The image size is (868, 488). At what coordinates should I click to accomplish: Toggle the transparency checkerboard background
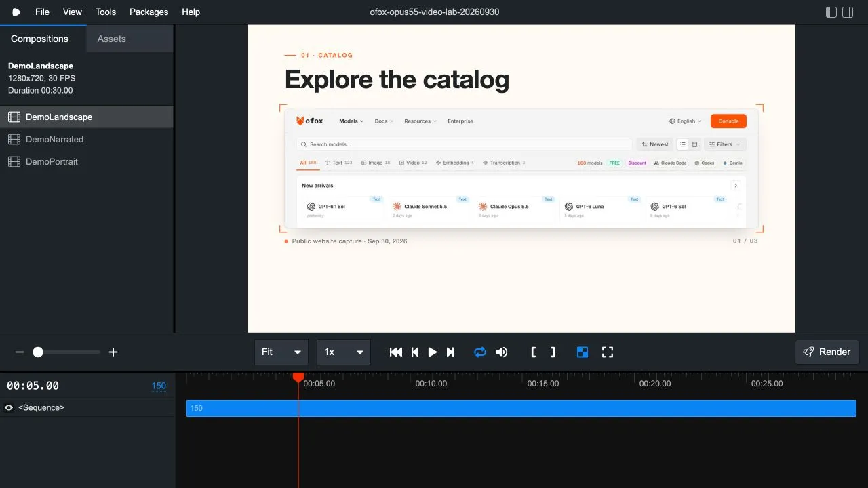coord(583,352)
